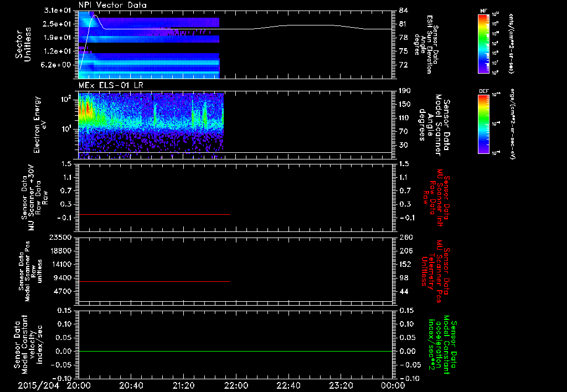Click the red MU Scanner +30V data line
The width and height of the screenshot is (567, 392).
click(x=154, y=214)
